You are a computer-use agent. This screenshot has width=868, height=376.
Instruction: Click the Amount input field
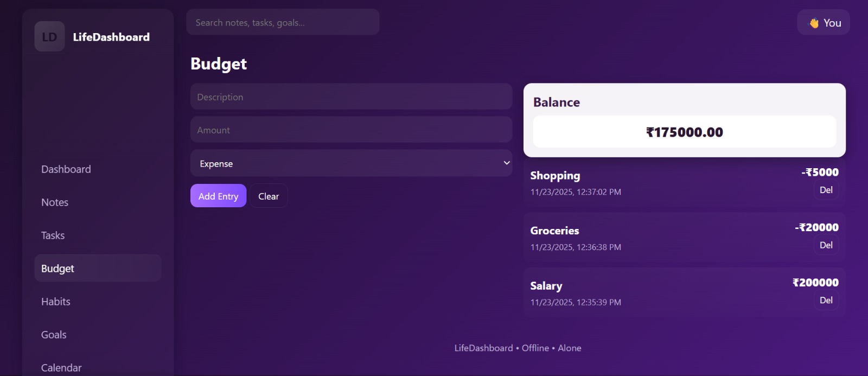coord(352,130)
